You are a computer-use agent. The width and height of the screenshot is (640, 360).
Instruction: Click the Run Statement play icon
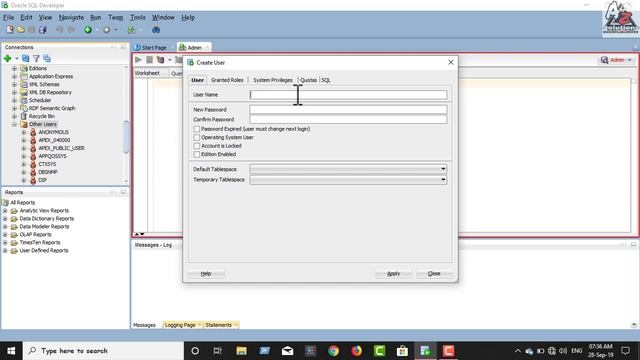tap(138, 60)
